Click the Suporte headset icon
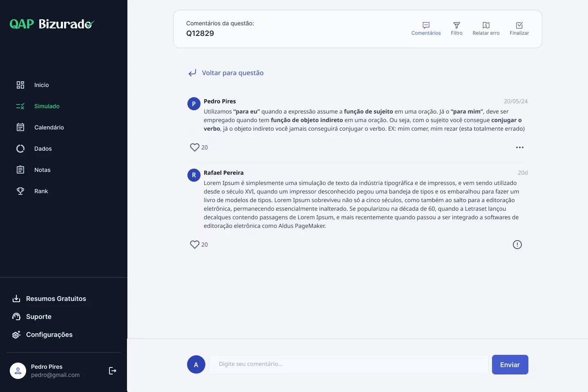 pyautogui.click(x=16, y=316)
